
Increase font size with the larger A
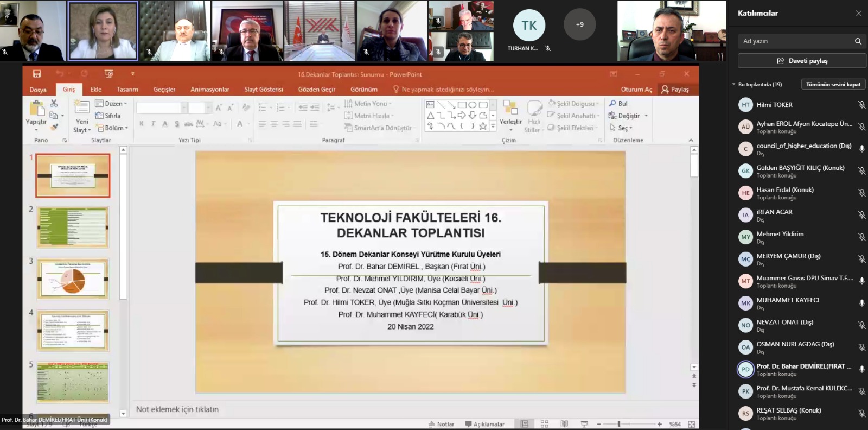[x=218, y=107]
